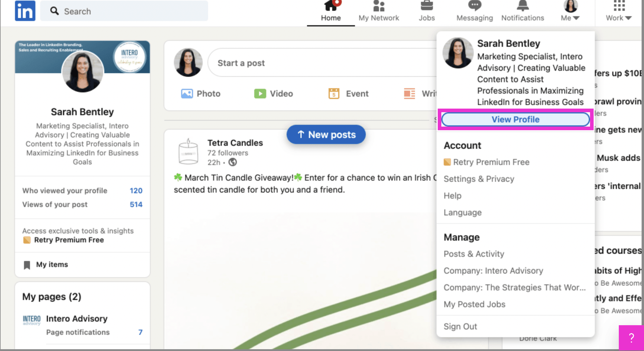Viewport: 644px width, 351px height.
Task: Click profile photo in left sidebar card
Action: 82,72
